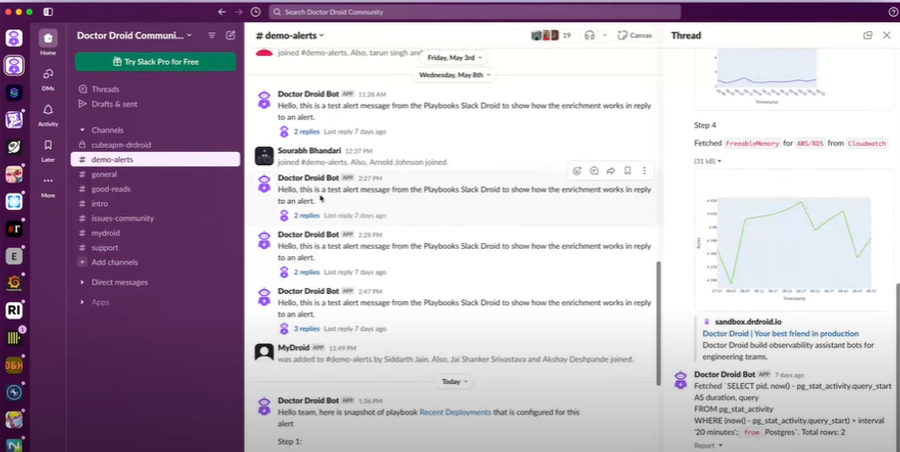Open the huddle options chevron

pos(604,35)
